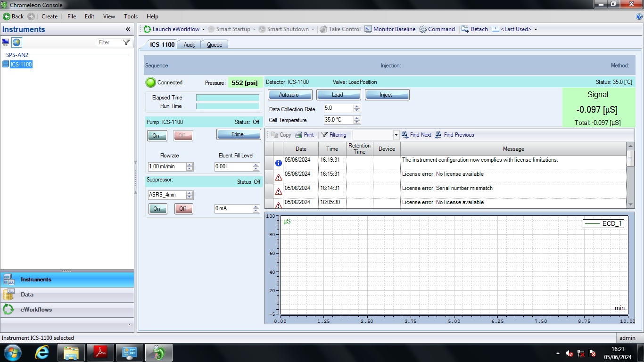Expand the Launch eWorkflow dropdown arrow
Image resolution: width=644 pixels, height=362 pixels.
pyautogui.click(x=203, y=29)
